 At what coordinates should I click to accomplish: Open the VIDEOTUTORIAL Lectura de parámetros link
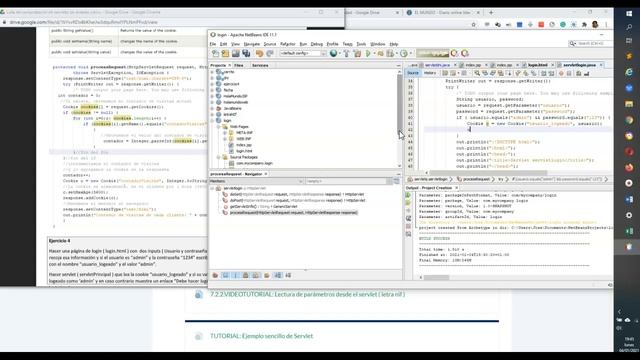click(x=307, y=294)
